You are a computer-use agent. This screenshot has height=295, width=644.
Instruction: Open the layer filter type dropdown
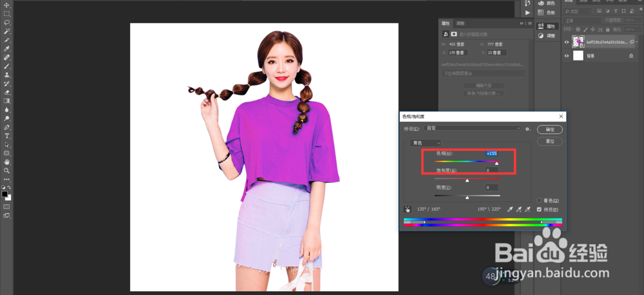point(577,11)
